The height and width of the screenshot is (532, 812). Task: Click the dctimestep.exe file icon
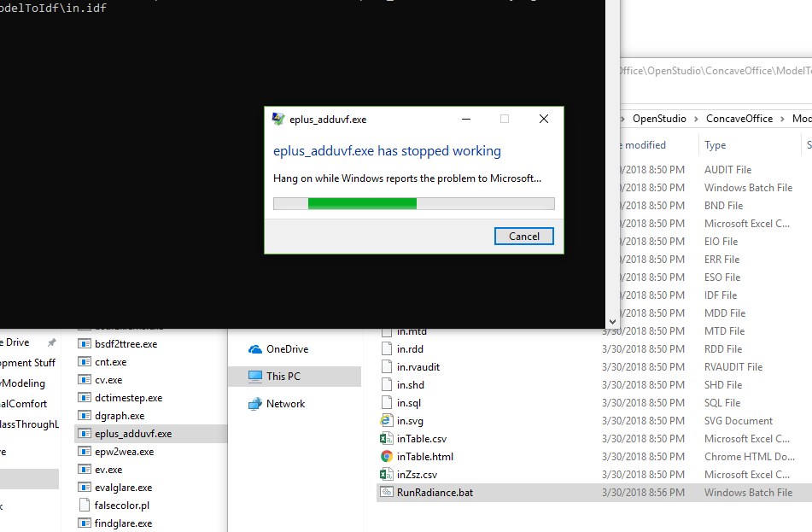point(85,398)
